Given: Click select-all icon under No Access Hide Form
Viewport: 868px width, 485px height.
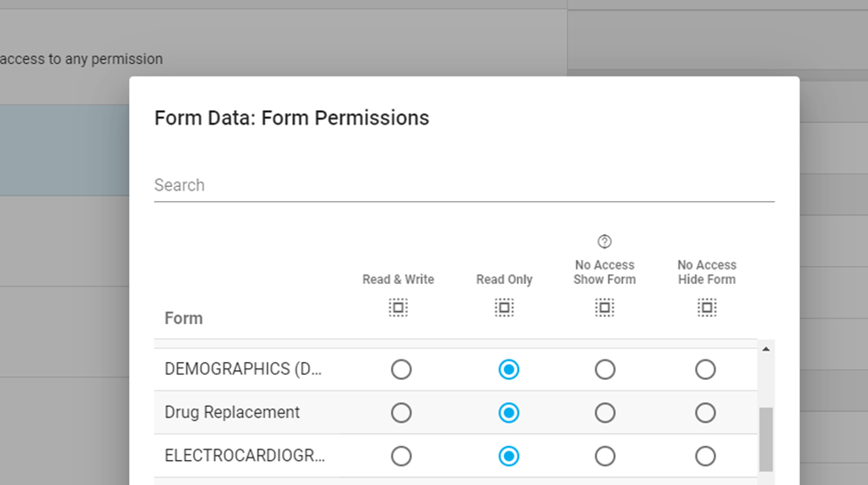Looking at the screenshot, I should pyautogui.click(x=707, y=308).
